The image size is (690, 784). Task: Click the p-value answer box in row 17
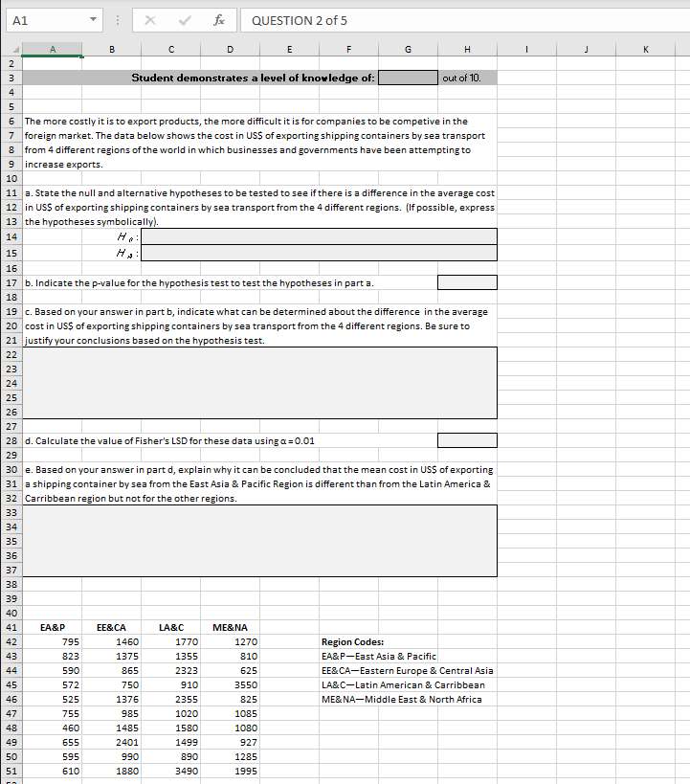point(467,282)
